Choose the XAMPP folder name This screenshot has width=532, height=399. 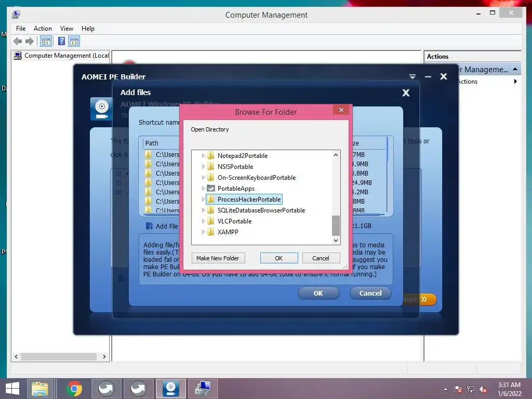click(x=228, y=232)
